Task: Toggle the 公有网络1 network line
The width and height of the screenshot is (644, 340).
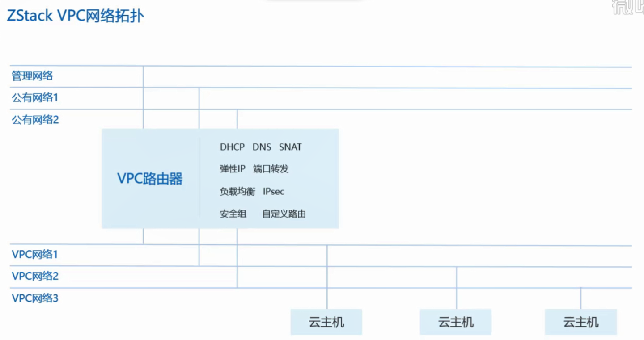Action: 34,98
